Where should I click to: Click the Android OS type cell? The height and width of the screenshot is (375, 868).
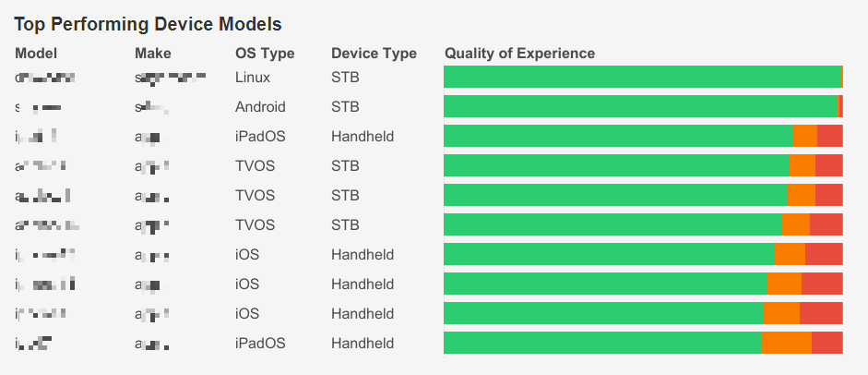260,106
